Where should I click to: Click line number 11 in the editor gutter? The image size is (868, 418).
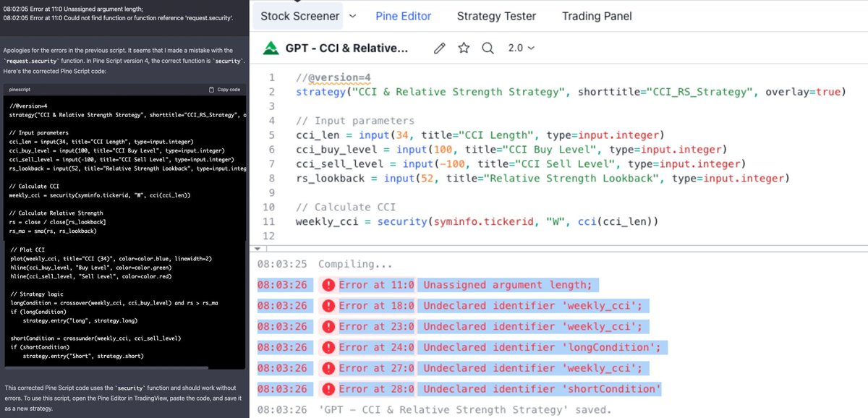270,222
